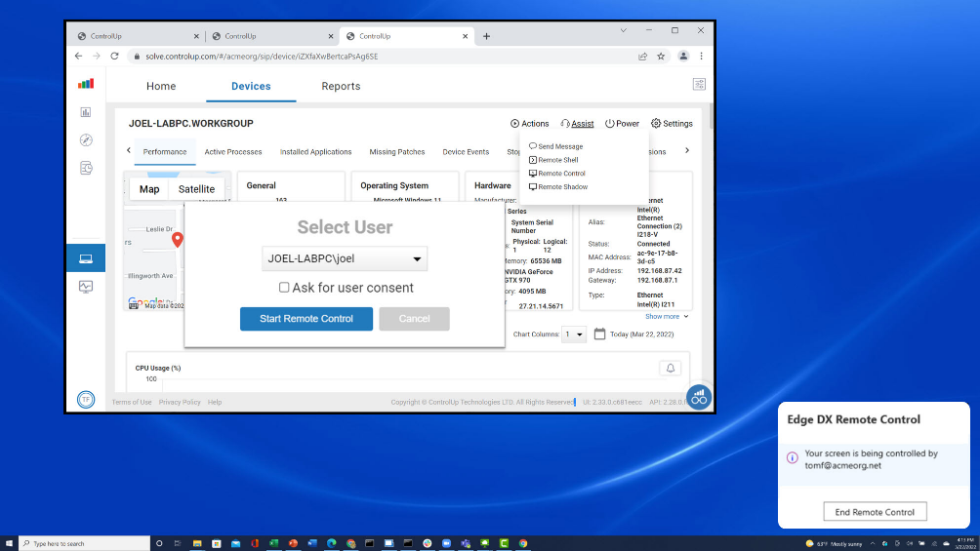
Task: Open File Explorer from the taskbar
Action: pos(197,543)
